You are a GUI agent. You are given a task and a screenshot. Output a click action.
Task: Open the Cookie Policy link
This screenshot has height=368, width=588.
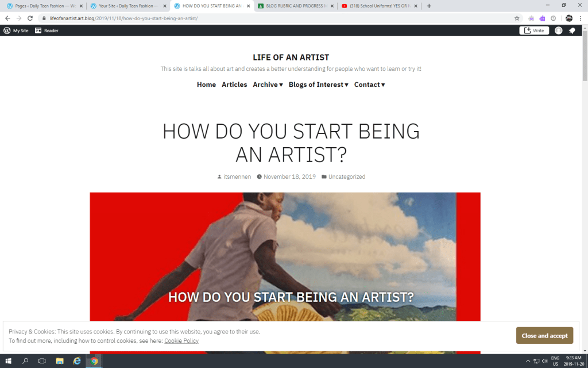[181, 341]
